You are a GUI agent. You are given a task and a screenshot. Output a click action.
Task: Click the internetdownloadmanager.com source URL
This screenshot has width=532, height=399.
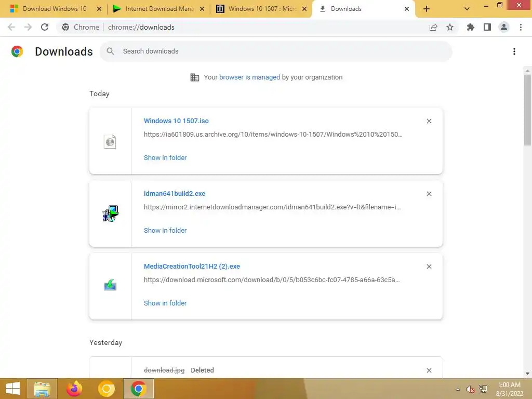[x=272, y=207]
